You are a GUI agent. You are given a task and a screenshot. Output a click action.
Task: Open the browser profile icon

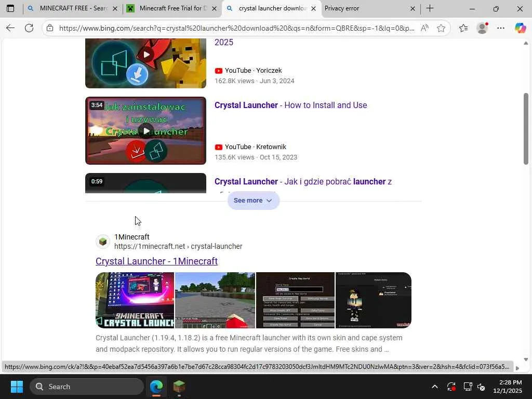(x=482, y=28)
